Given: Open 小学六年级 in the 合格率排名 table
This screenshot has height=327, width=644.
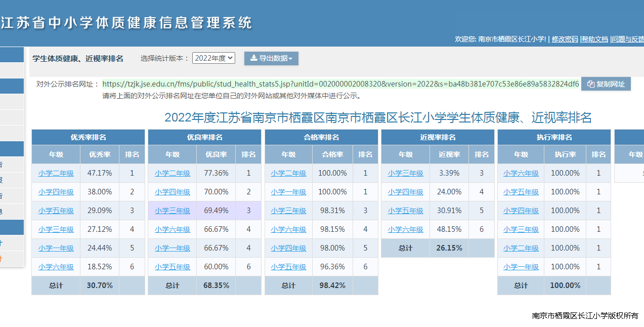Looking at the screenshot, I should click(x=288, y=229).
